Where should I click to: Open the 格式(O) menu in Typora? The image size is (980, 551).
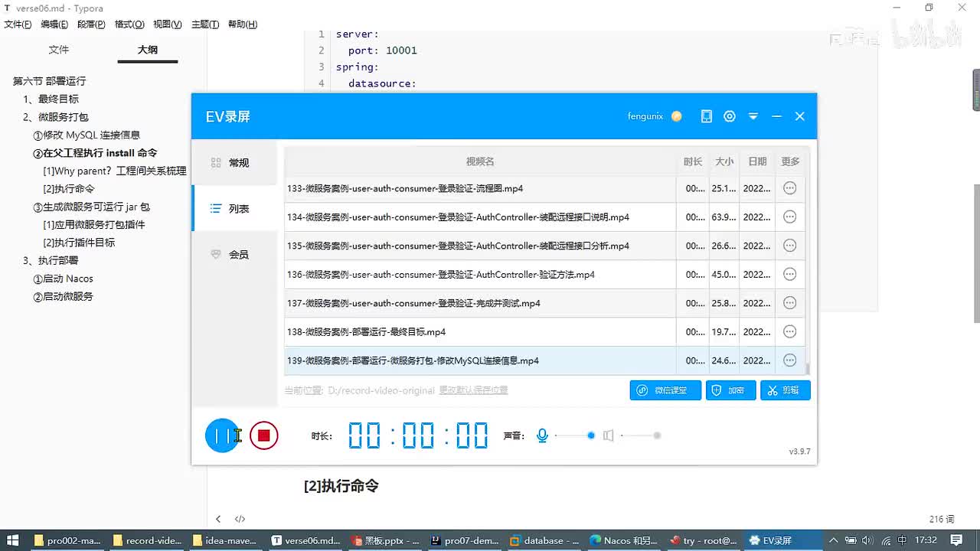coord(129,24)
